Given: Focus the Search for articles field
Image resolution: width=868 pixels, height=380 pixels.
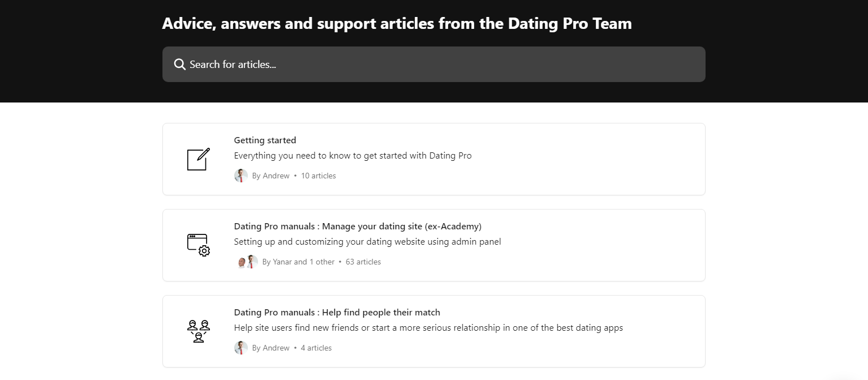Looking at the screenshot, I should click(434, 64).
